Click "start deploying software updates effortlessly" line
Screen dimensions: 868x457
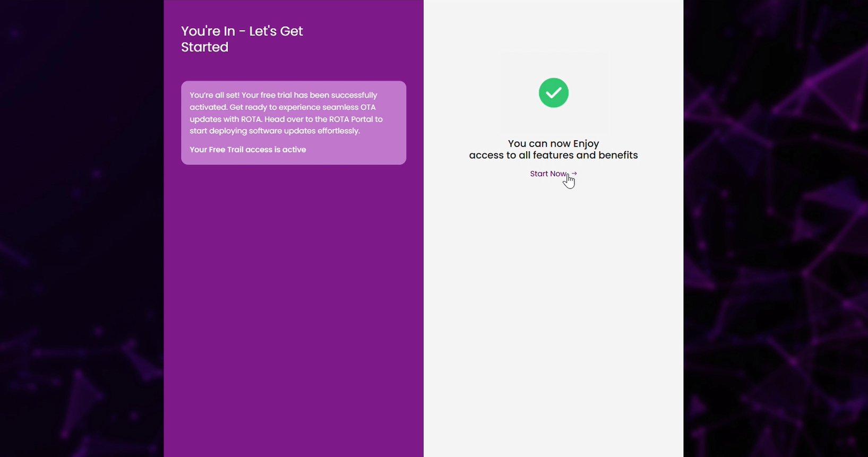point(274,131)
